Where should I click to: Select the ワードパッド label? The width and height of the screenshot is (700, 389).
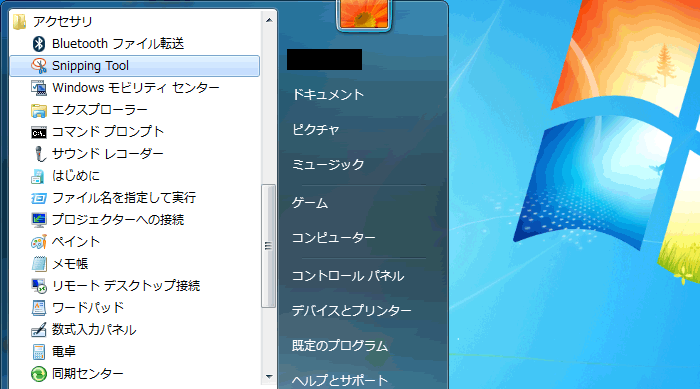click(x=88, y=307)
